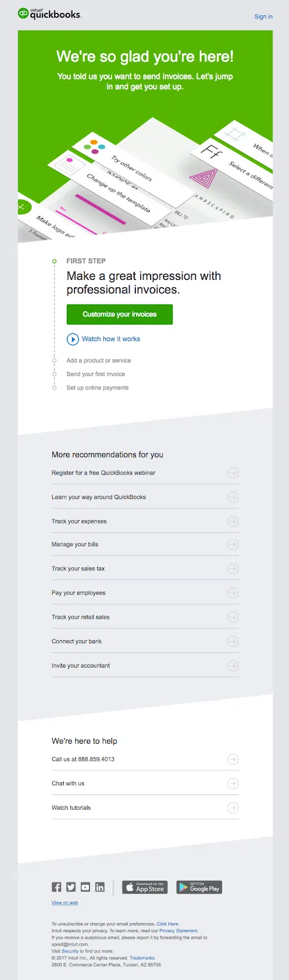The image size is (289, 980).
Task: Click the View on web link
Action: [x=65, y=903]
